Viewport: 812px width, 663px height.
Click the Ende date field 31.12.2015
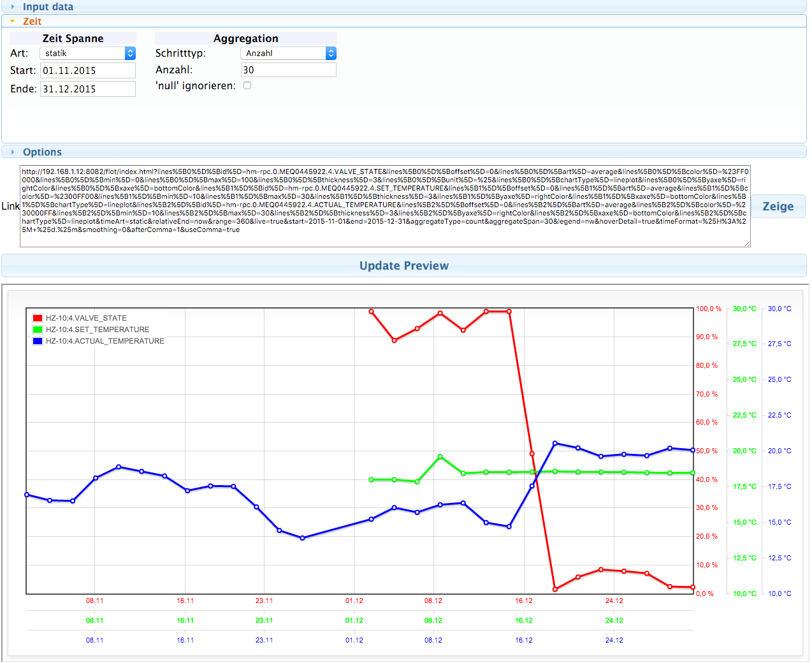point(88,89)
